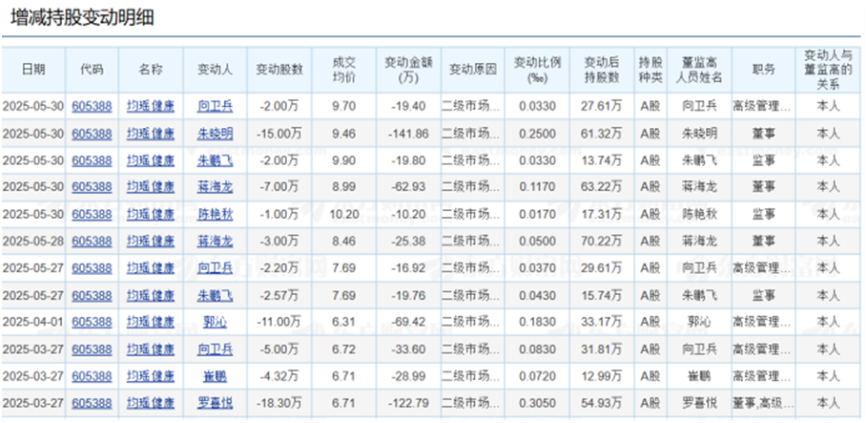Click the 变动金额(万) column header

point(408,70)
